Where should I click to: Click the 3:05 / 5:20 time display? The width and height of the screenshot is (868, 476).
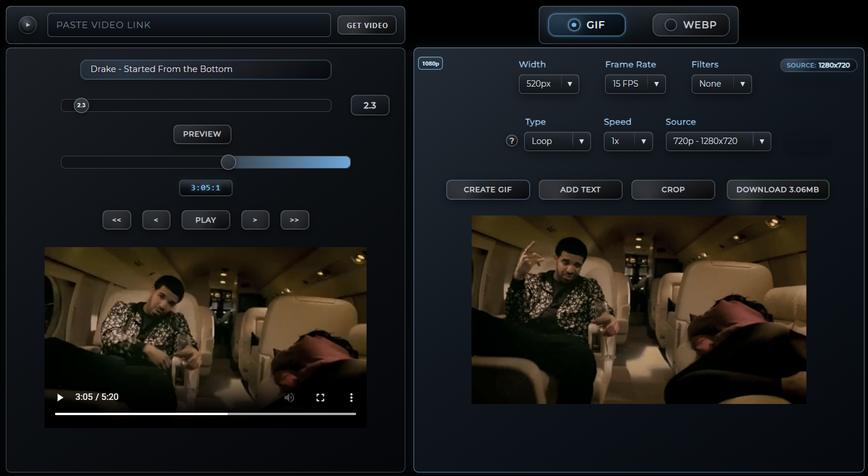97,397
